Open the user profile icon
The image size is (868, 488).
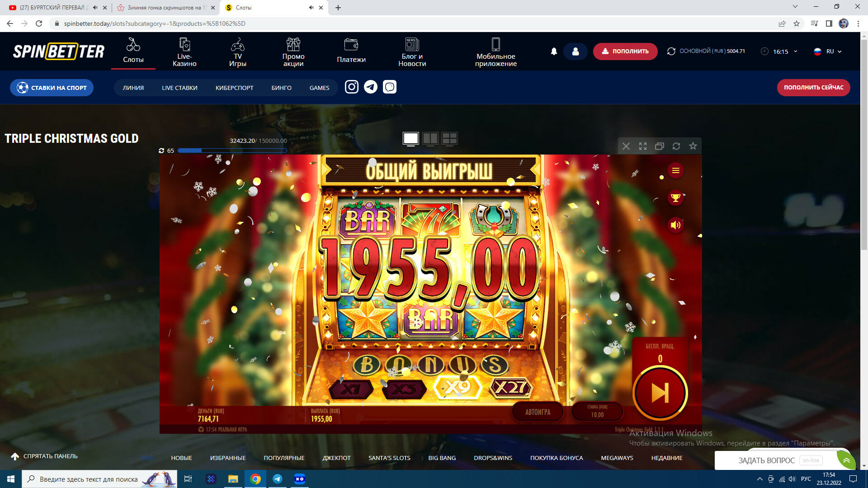pos(575,52)
